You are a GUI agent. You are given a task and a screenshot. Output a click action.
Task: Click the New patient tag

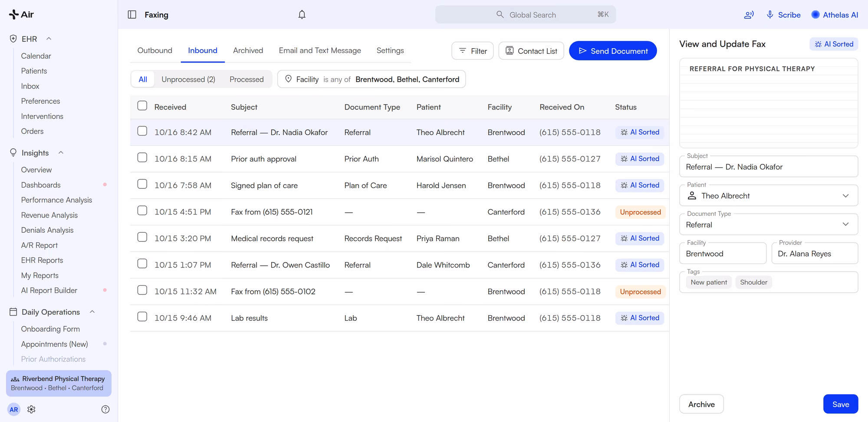click(x=709, y=282)
